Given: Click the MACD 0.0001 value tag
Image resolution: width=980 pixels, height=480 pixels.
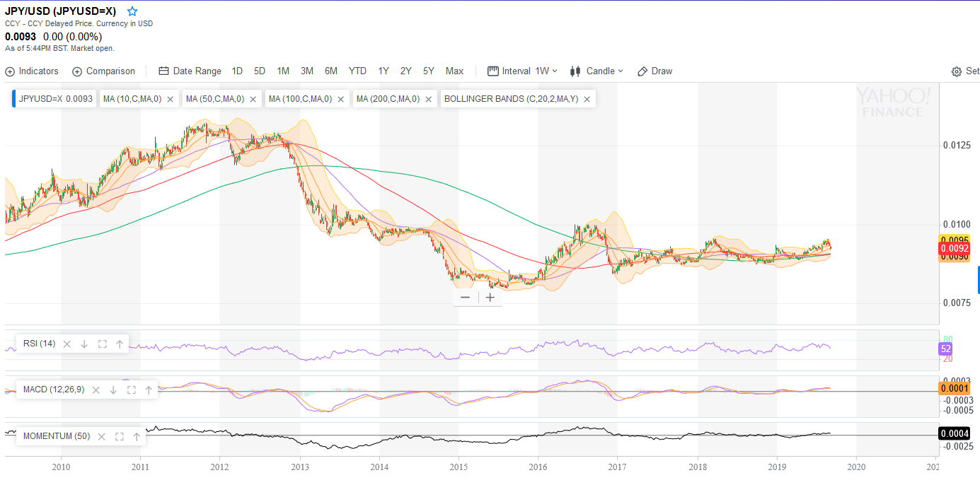Looking at the screenshot, I should click(x=954, y=388).
